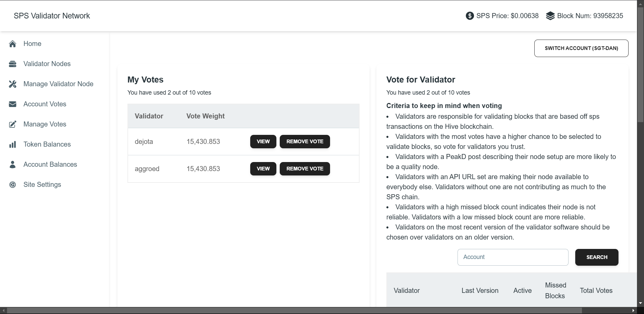Click the Block Num layers icon
Screen dimensions: 644x314
[550, 16]
